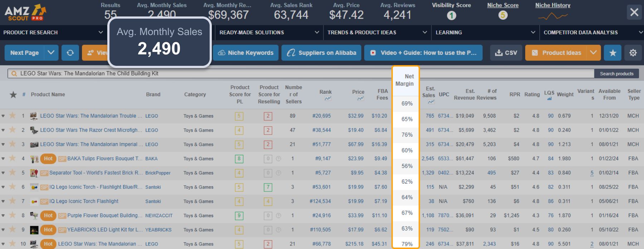Favorite row 1 Mandalorian Trouble with star
The height and width of the screenshot is (249, 644).
(13, 115)
